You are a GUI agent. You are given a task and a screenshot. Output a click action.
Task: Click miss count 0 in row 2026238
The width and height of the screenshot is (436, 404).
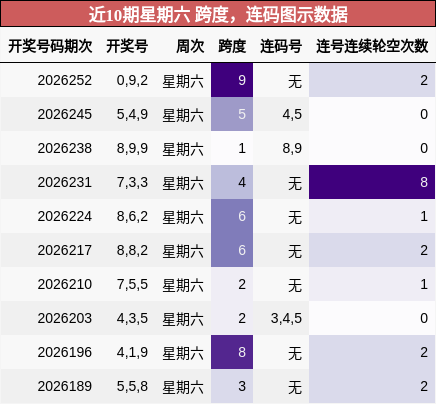point(372,148)
